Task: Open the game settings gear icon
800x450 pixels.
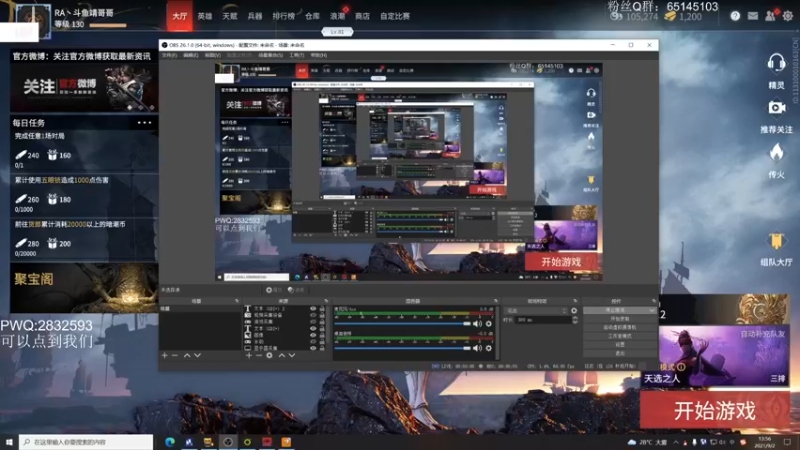Action: click(788, 16)
